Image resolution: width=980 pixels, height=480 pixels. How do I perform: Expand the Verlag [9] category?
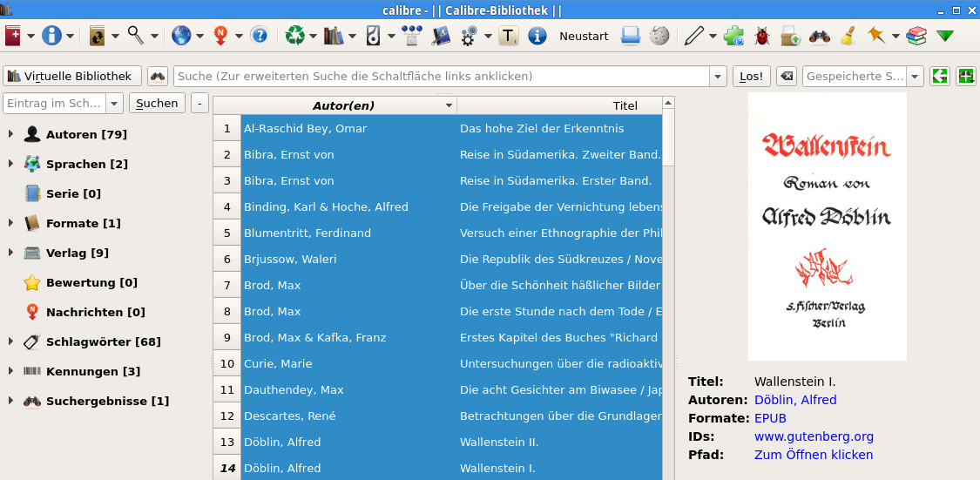[x=10, y=253]
